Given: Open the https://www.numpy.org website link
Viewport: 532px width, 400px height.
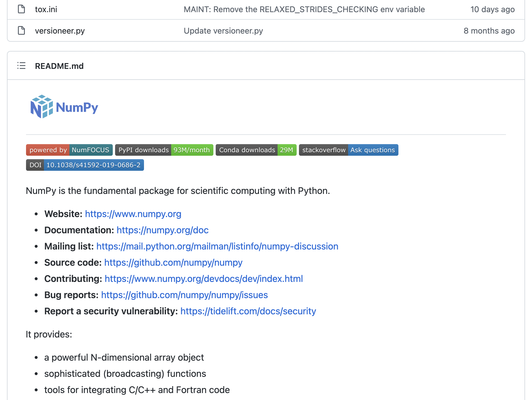Looking at the screenshot, I should pos(133,214).
